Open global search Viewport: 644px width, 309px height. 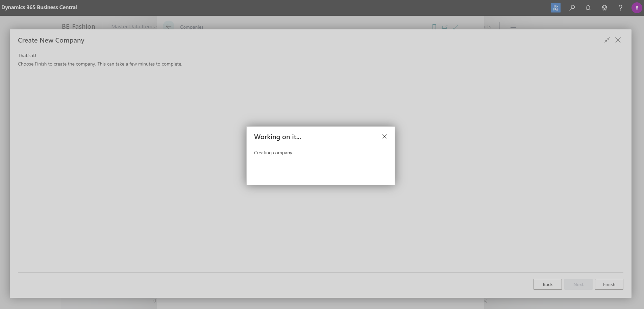(572, 7)
